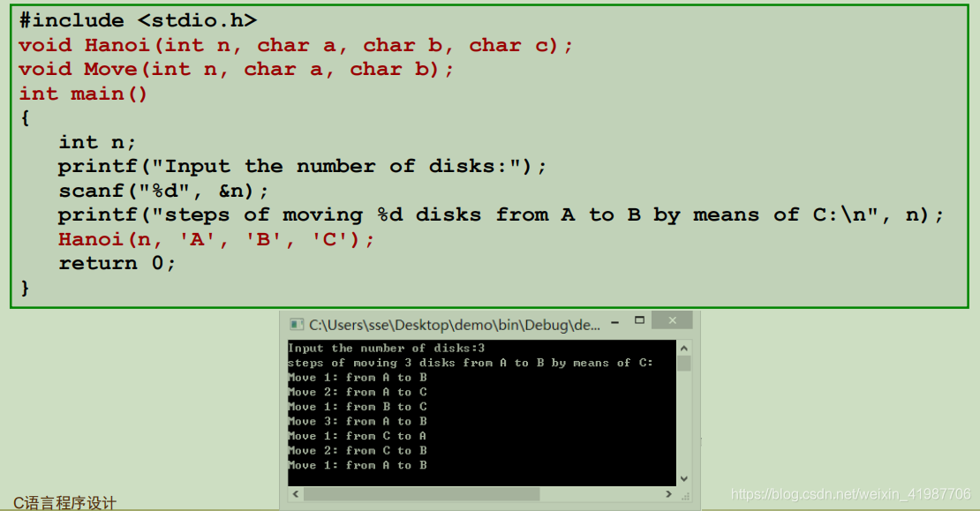This screenshot has height=511, width=980.
Task: Click console line 'Move 1: from C to A'
Action: 358,436
